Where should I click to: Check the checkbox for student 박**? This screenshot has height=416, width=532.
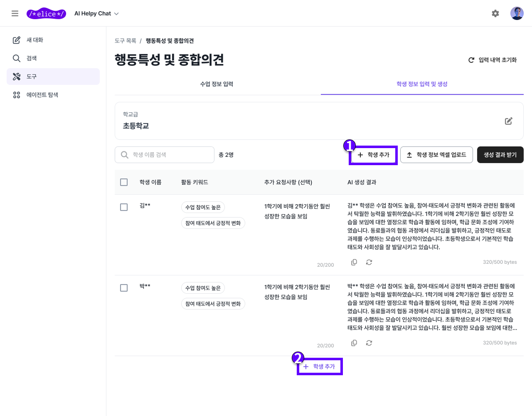point(123,287)
